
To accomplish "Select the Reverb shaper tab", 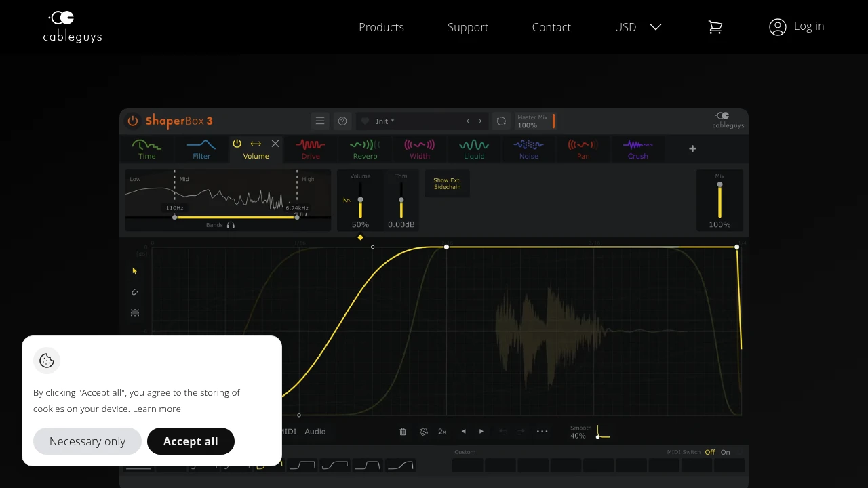I will [365, 150].
